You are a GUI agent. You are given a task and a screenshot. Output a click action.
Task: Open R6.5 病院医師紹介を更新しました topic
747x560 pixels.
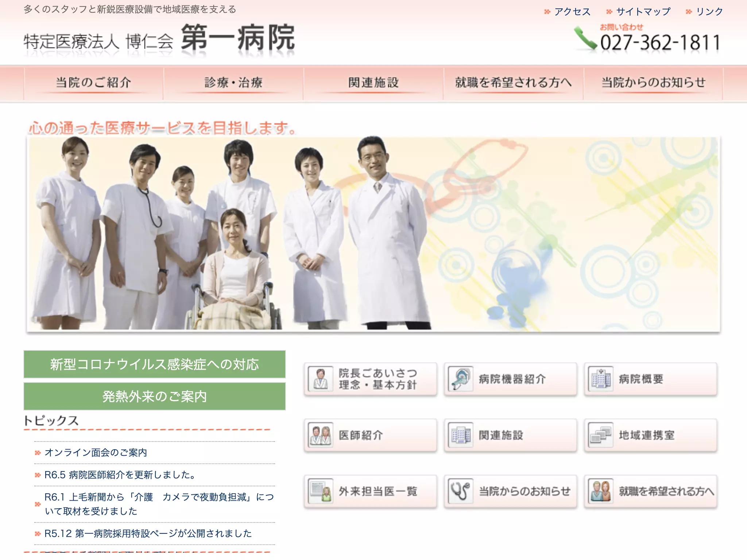[x=120, y=475]
